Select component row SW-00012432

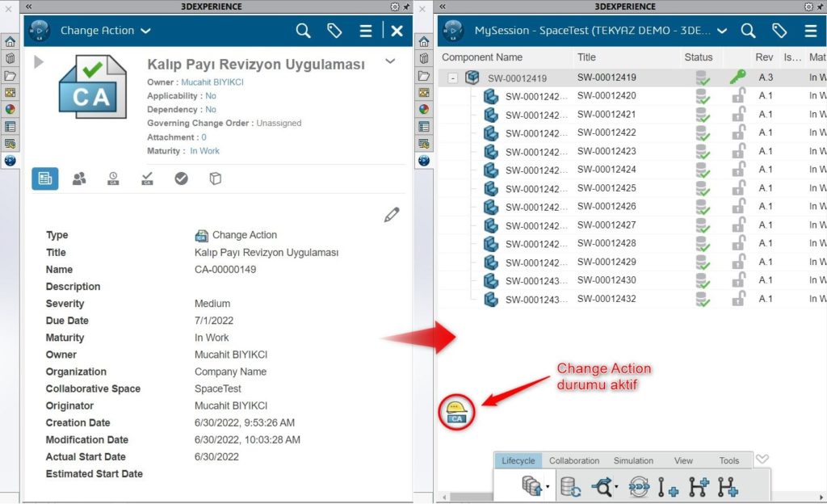[632, 299]
